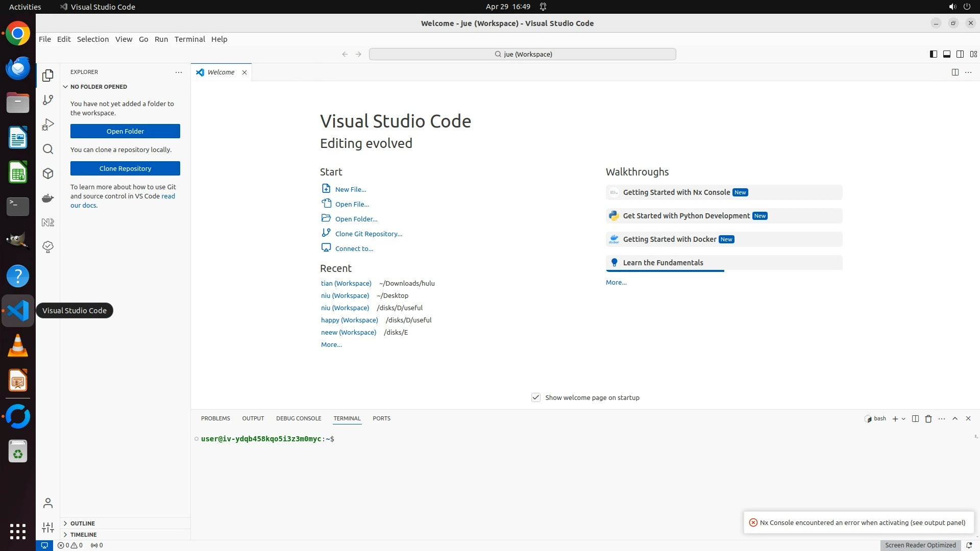Viewport: 980px width, 551px height.
Task: Open the Source Control view icon
Action: pyautogui.click(x=48, y=100)
